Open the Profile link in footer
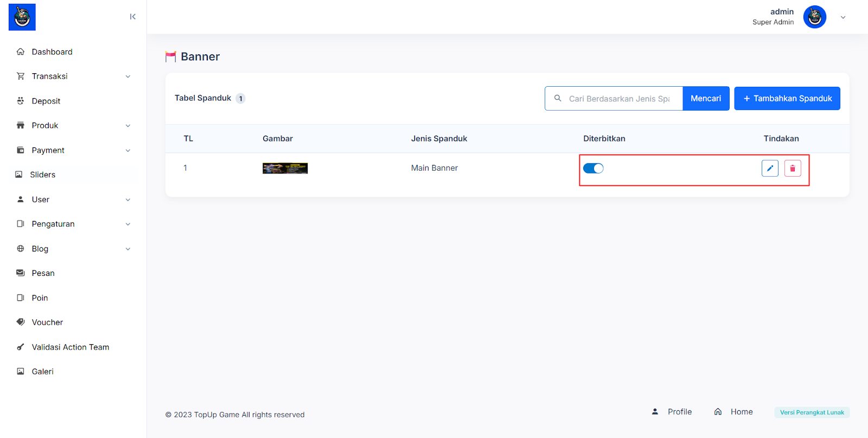868x438 pixels. click(x=680, y=411)
